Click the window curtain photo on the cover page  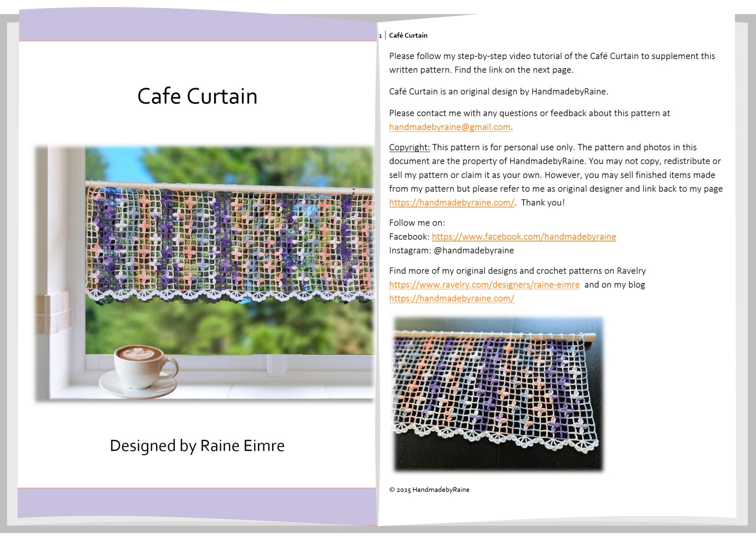click(205, 274)
